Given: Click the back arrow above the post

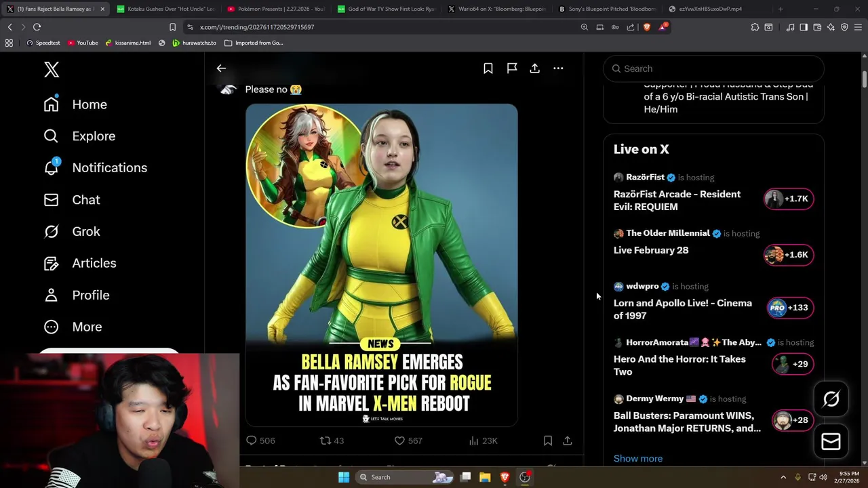Looking at the screenshot, I should point(221,68).
